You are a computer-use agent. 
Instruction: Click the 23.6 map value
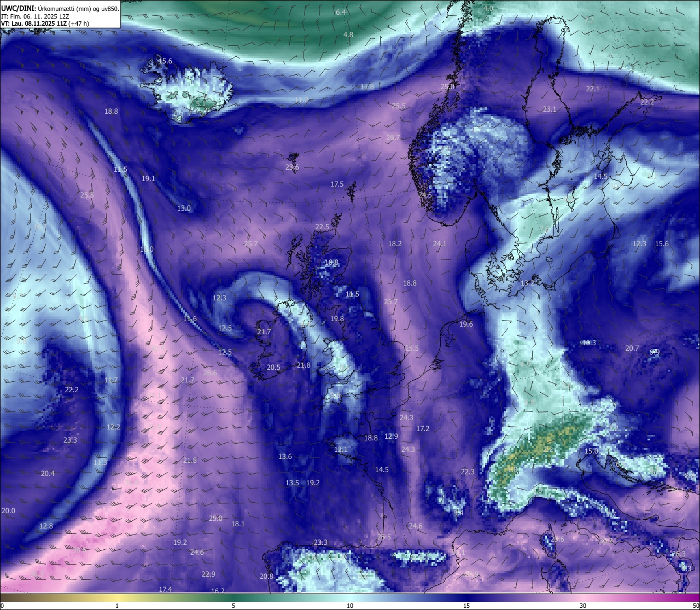292,167
